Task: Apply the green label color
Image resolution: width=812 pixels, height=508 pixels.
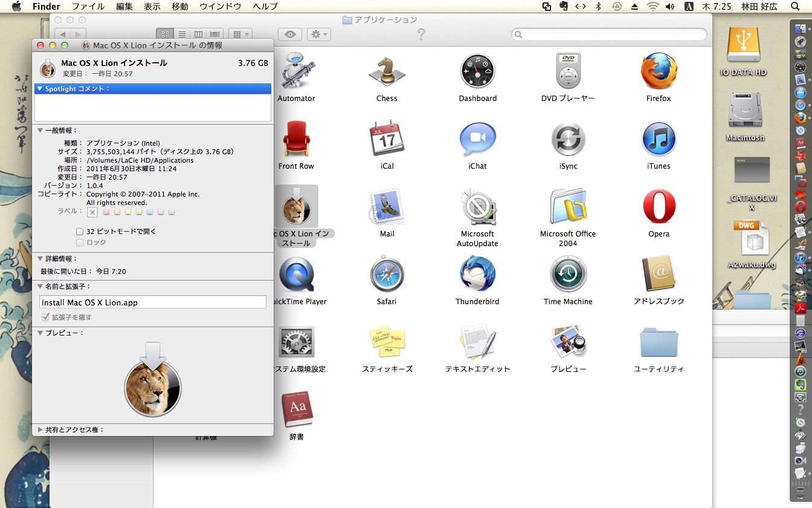Action: coord(139,212)
